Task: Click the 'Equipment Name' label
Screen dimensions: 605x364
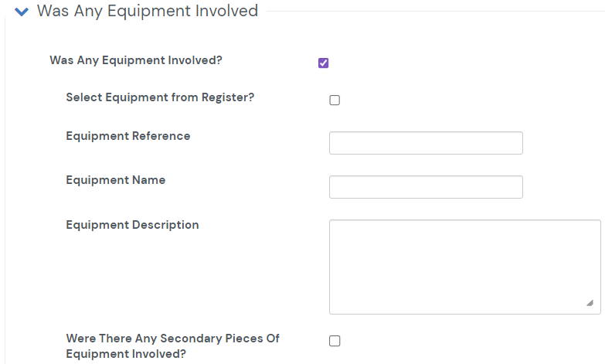Action: tap(116, 180)
